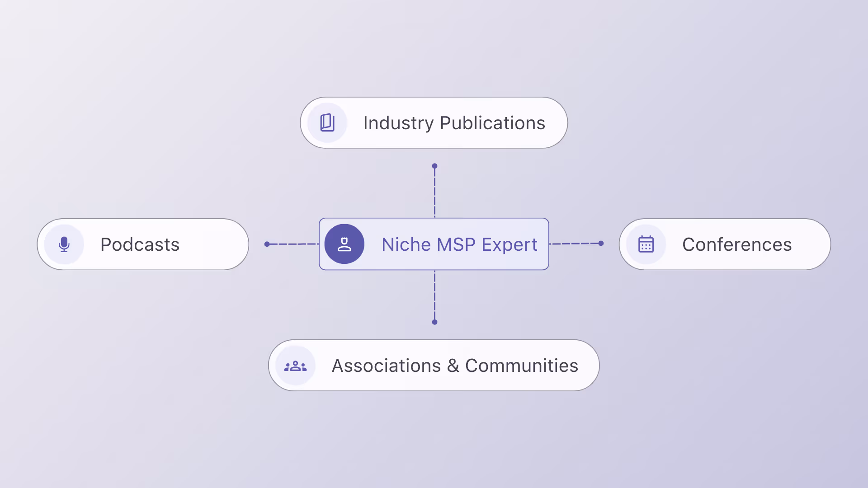Viewport: 868px width, 488px height.
Task: Select the Niche MSP Expert label
Action: [x=459, y=244]
